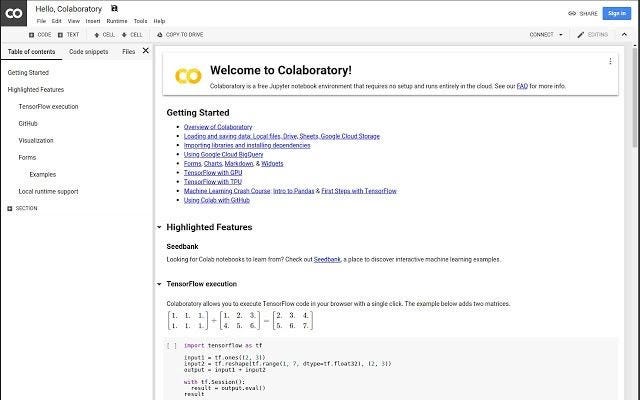This screenshot has height=400, width=640.
Task: Open the View menu
Action: point(73,21)
